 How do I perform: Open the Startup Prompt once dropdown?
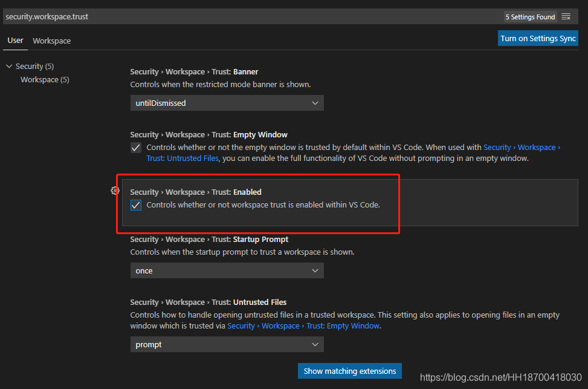227,270
